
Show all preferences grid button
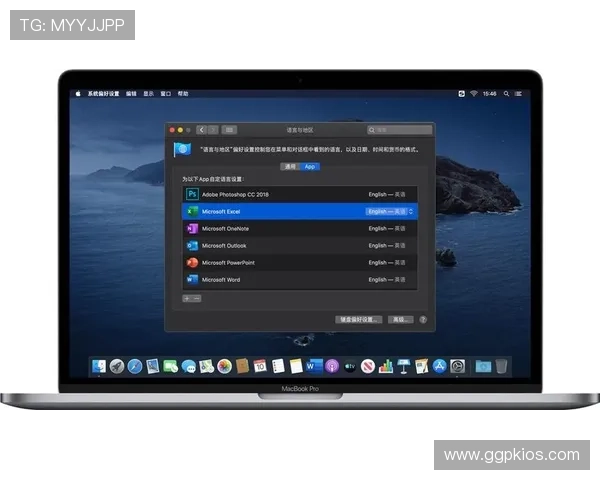[229, 130]
